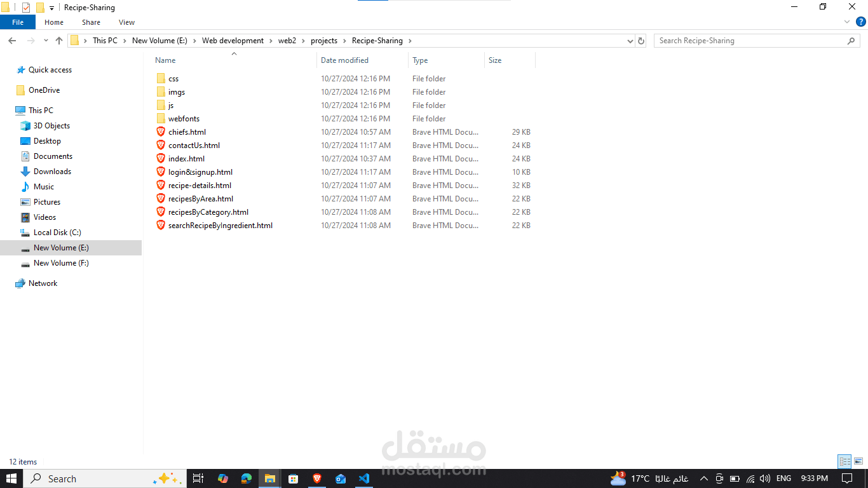
Task: Launch Visual Studio Code from the taskbar
Action: pyautogui.click(x=363, y=478)
